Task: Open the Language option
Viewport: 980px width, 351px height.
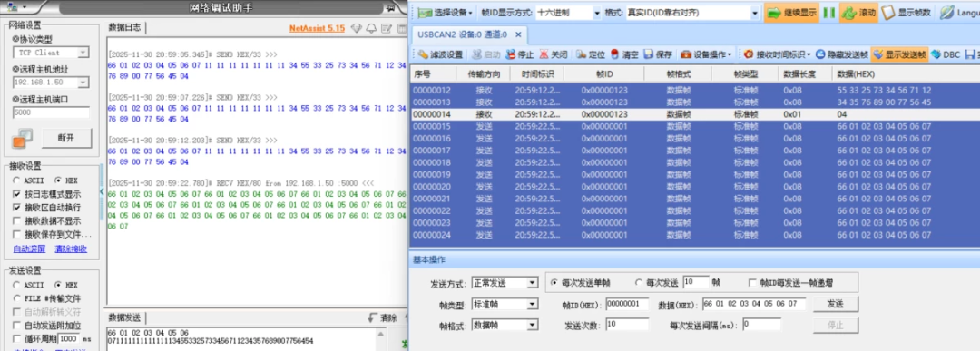Action: [959, 13]
